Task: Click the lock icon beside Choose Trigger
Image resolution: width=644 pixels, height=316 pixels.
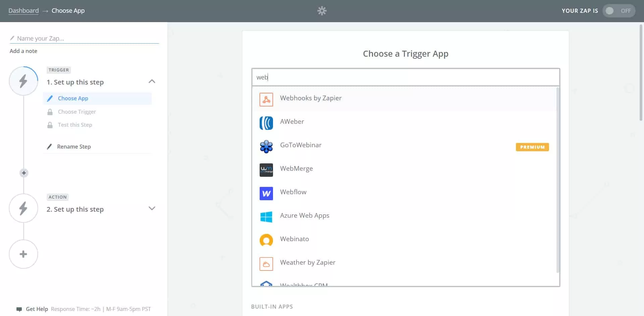Action: click(x=50, y=112)
